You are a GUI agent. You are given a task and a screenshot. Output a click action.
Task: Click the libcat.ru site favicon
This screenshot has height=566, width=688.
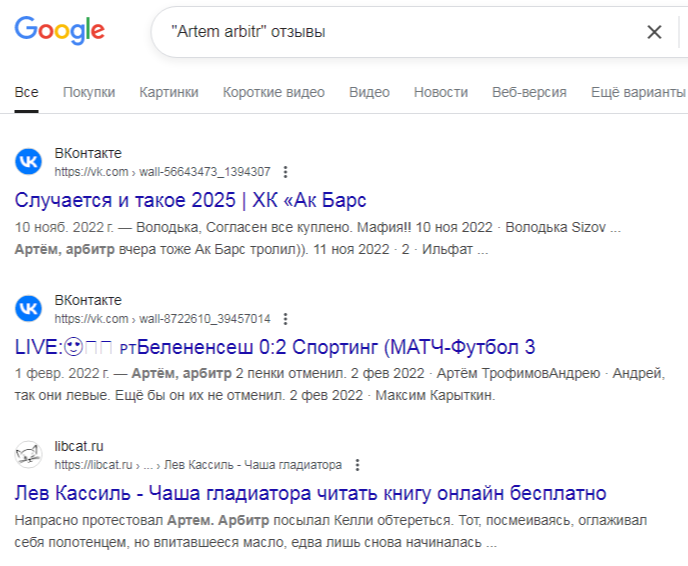tap(29, 456)
